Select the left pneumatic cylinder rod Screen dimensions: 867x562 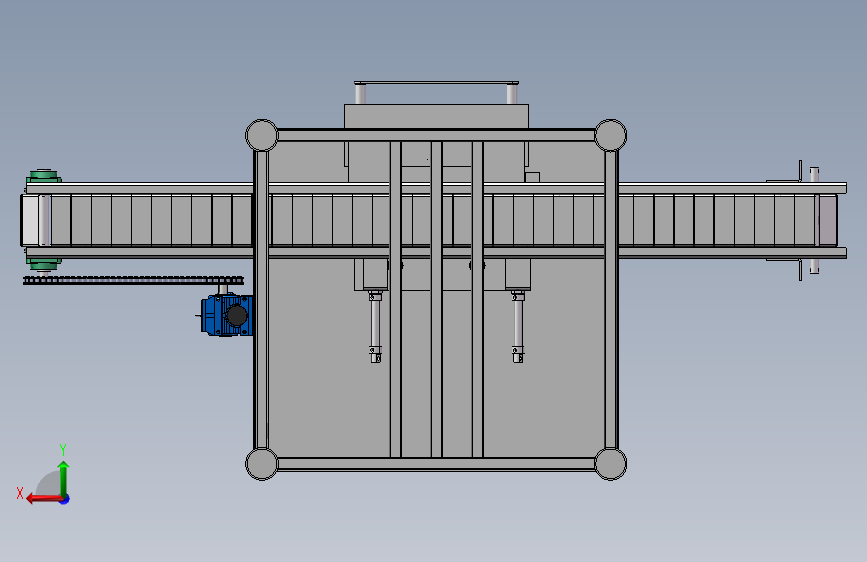point(375,326)
